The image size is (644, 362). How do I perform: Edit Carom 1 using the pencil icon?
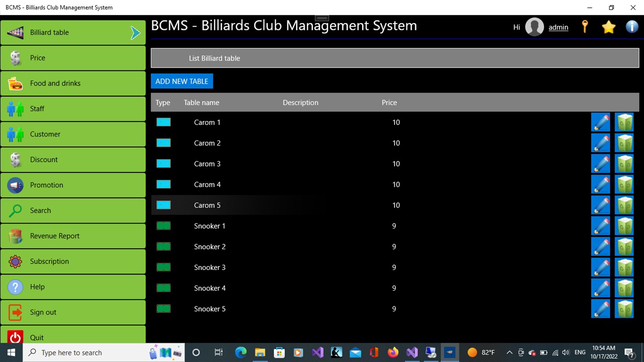(600, 122)
